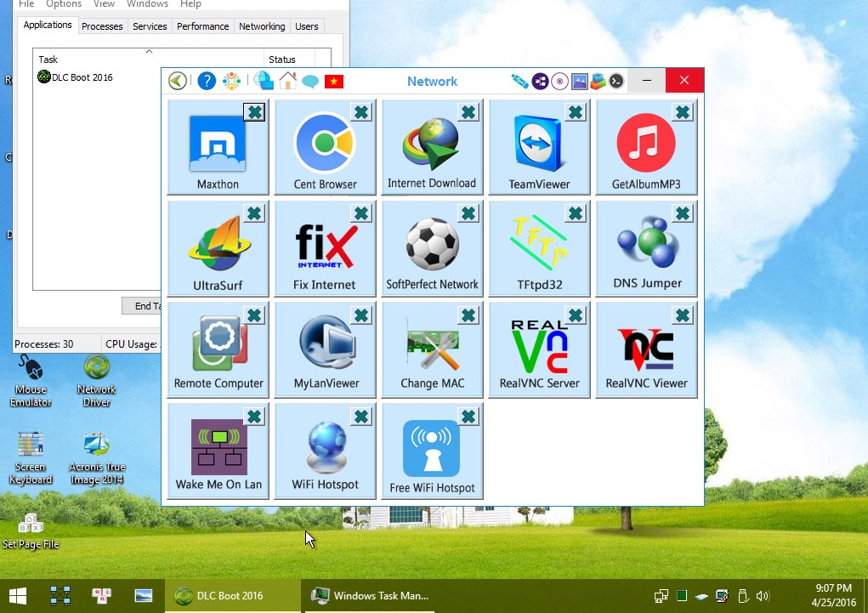This screenshot has height=613, width=868.
Task: Click X on TeamViewer tile
Action: point(576,112)
